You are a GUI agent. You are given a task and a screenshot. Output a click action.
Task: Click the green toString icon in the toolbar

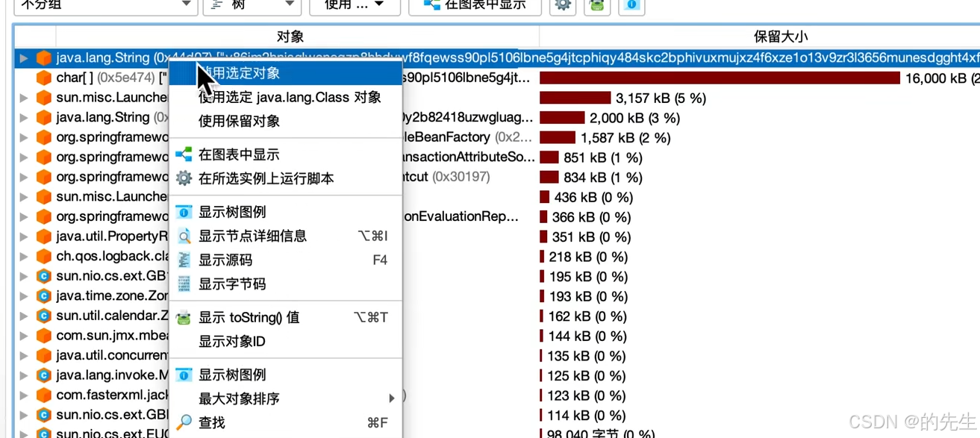pos(596,7)
